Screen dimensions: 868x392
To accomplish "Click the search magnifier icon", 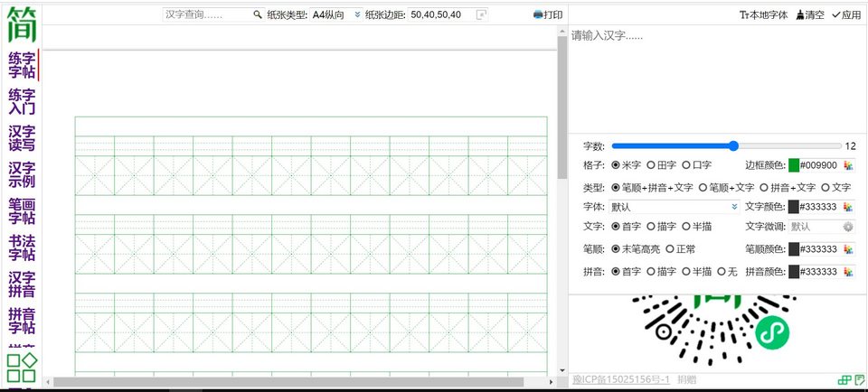I will pos(258,14).
